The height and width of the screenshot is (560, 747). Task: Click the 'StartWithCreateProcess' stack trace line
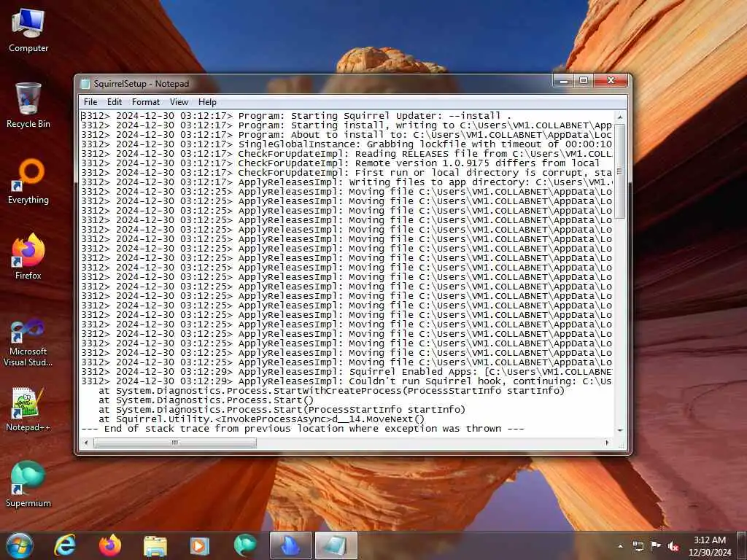332,391
